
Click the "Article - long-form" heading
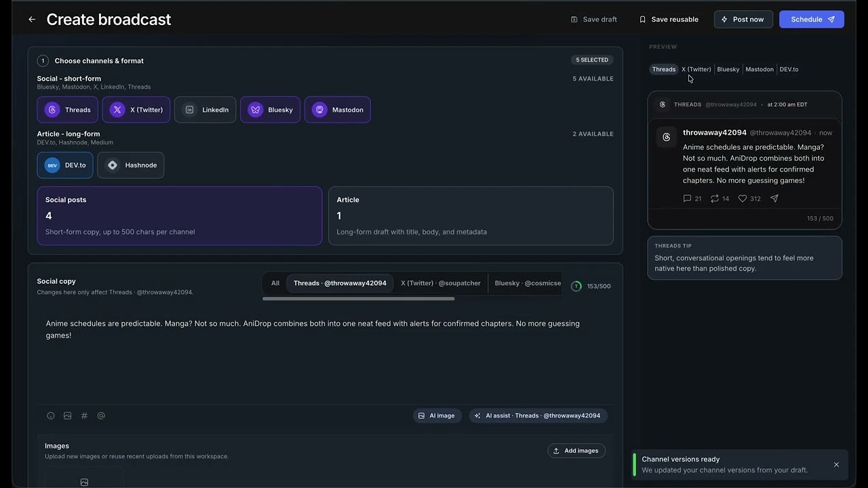click(68, 134)
